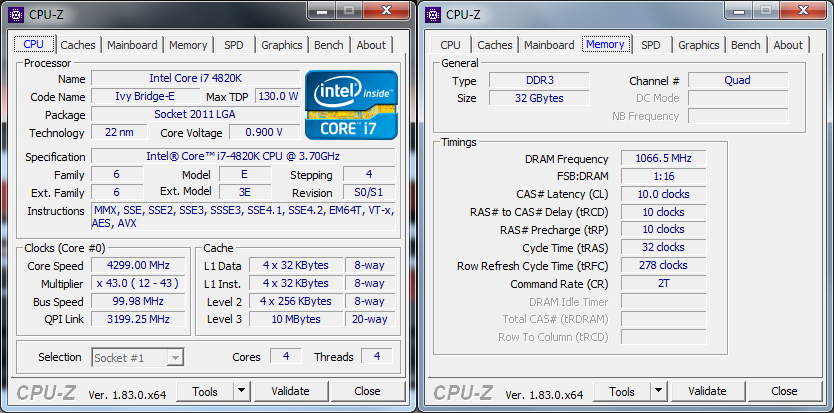This screenshot has height=413, width=834.
Task: Click revision value 'S0/S1'
Action: tap(369, 192)
